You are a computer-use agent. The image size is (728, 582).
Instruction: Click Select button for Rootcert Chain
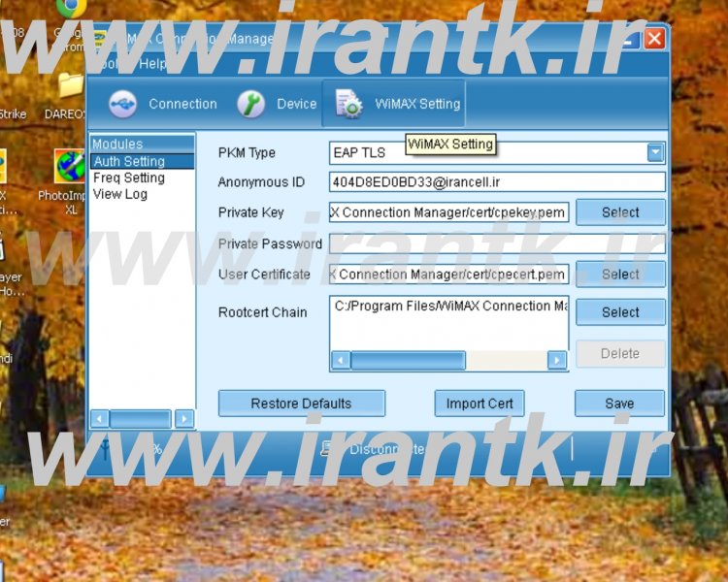point(620,312)
